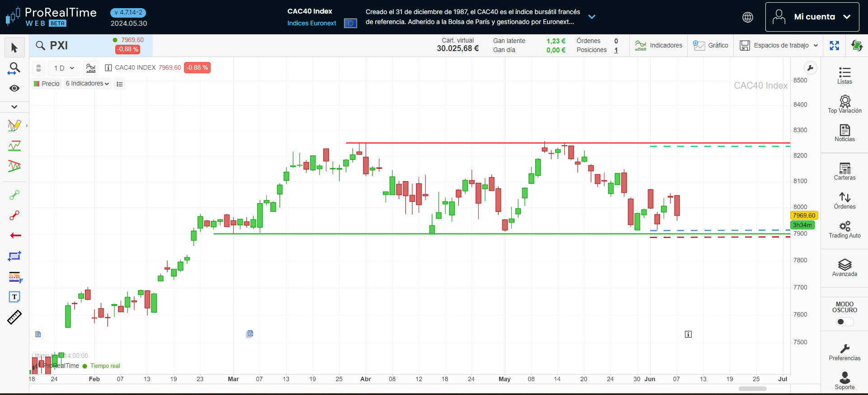
Task: Click the chart wrench settings icon
Action: point(810,68)
